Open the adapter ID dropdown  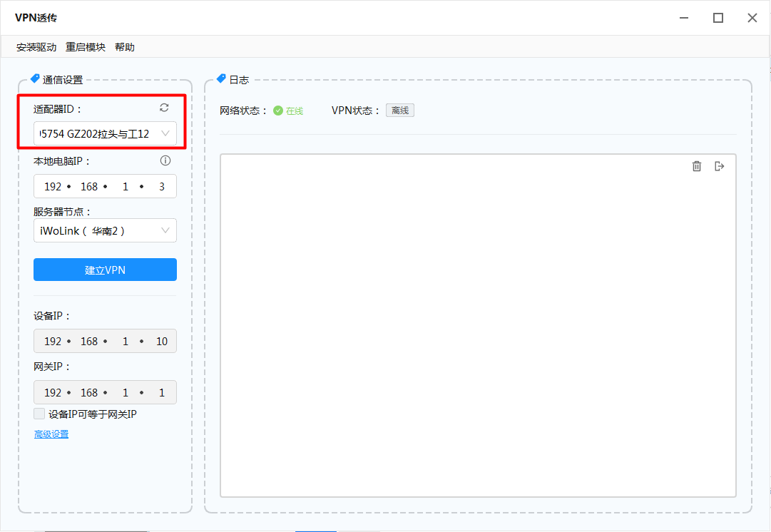point(105,133)
